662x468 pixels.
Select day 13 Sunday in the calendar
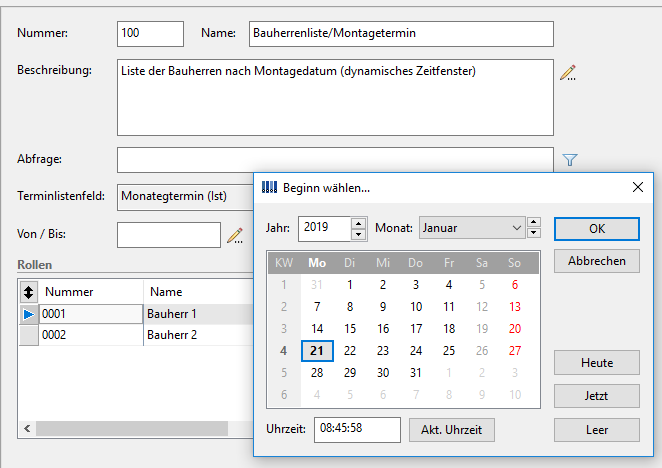click(515, 307)
